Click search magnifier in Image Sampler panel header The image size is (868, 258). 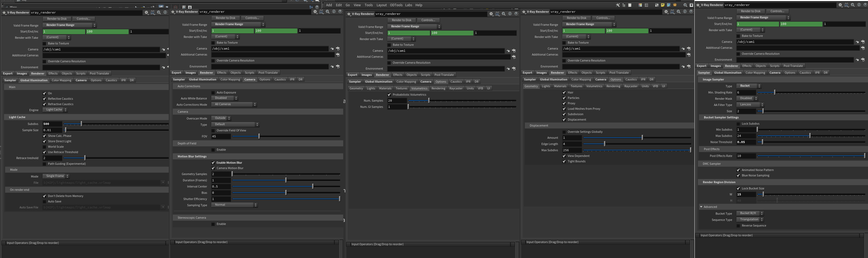click(853, 5)
